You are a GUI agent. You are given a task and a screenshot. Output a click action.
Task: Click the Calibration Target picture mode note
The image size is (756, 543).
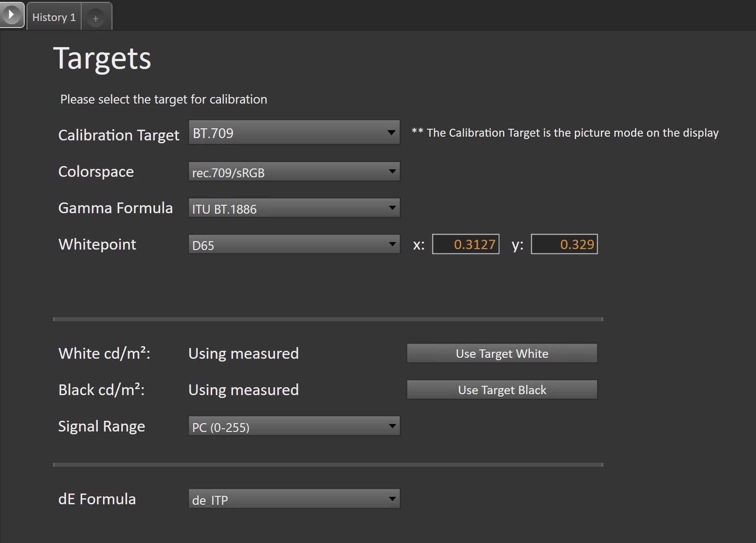pos(565,133)
